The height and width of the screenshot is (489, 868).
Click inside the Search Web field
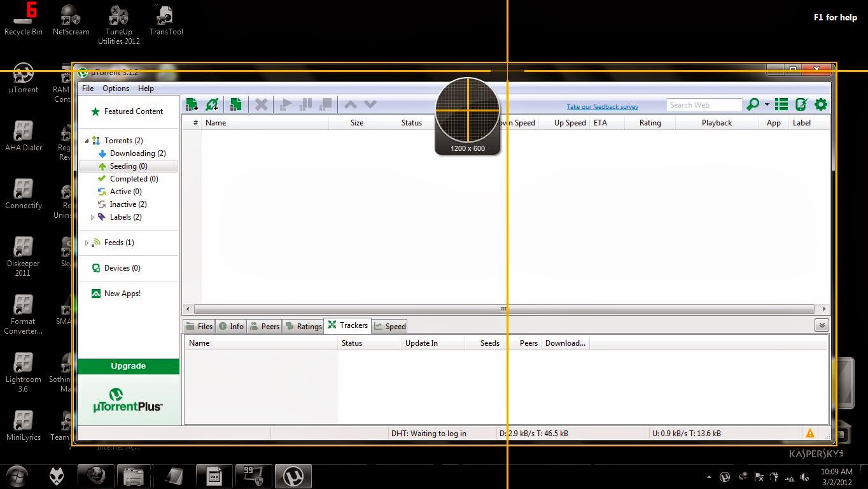click(x=704, y=105)
